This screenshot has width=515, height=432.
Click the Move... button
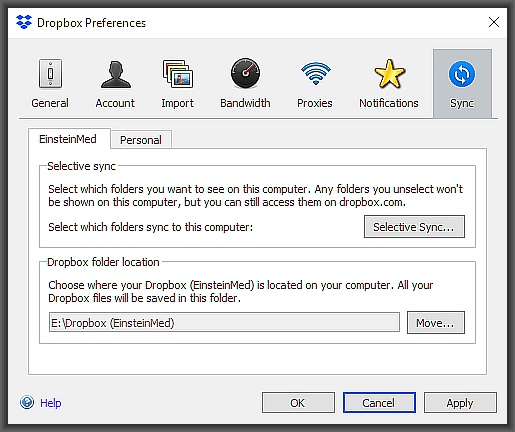click(x=436, y=323)
